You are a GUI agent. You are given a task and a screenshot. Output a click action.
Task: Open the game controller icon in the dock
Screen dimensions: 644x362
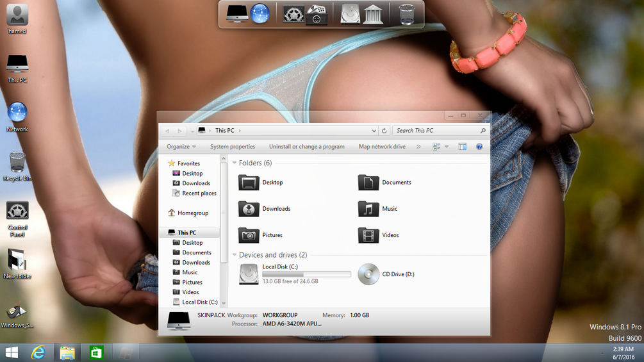coord(317,14)
